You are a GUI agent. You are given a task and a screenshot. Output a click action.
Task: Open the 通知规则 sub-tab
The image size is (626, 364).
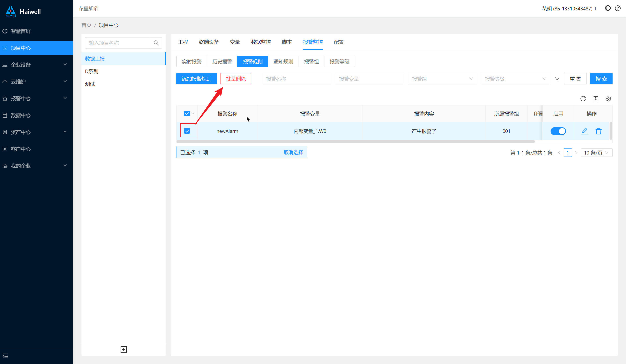click(x=283, y=62)
